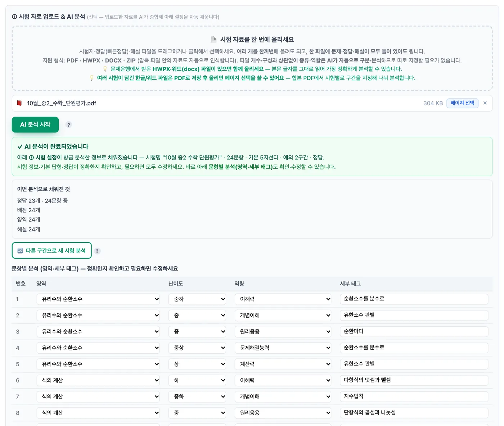Click the 지수법칙 tag field
504x426 pixels.
(414, 396)
